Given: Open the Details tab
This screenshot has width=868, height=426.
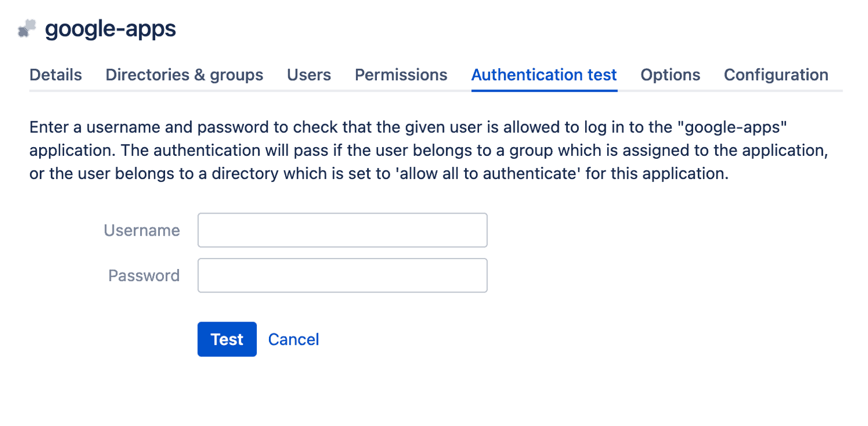Looking at the screenshot, I should click(55, 75).
